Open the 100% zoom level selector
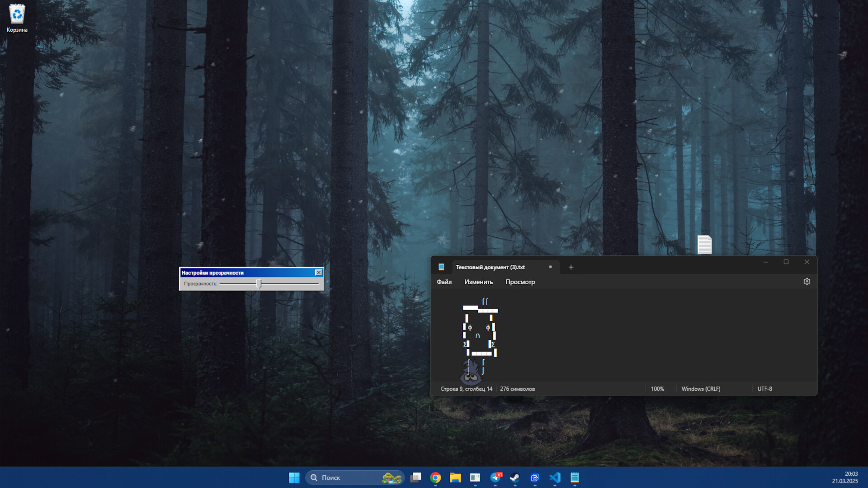 tap(657, 389)
